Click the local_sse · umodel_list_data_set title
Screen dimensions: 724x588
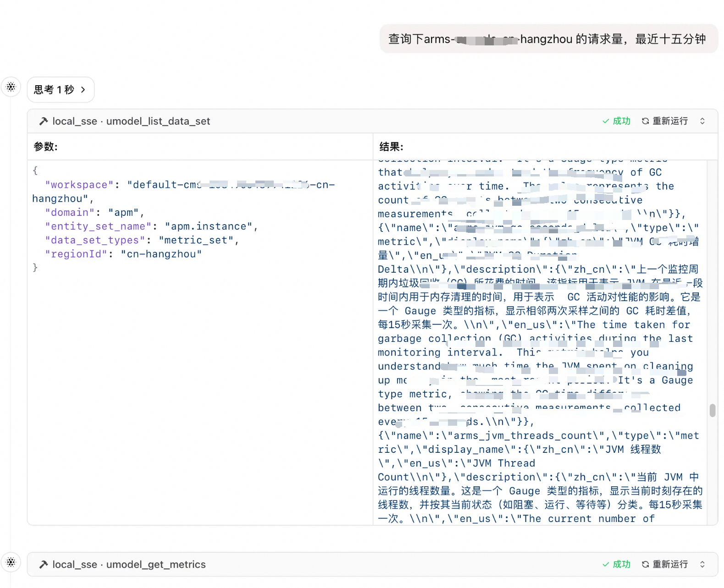131,121
